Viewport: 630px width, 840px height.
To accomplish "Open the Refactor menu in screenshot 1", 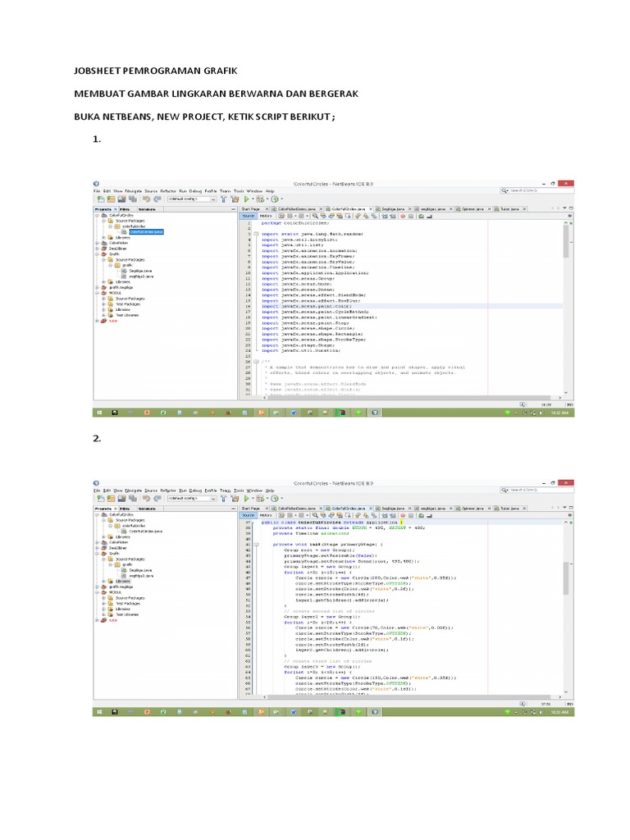I will click(x=169, y=190).
